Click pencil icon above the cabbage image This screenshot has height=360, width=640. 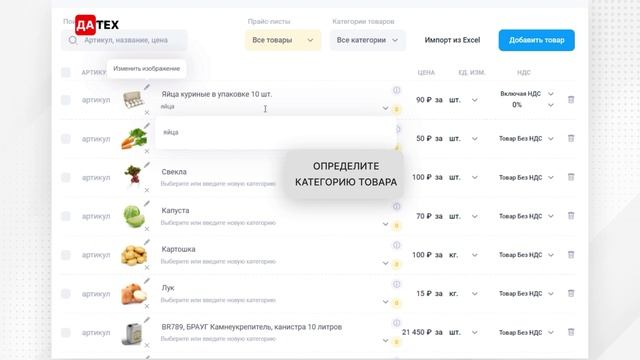tap(147, 203)
